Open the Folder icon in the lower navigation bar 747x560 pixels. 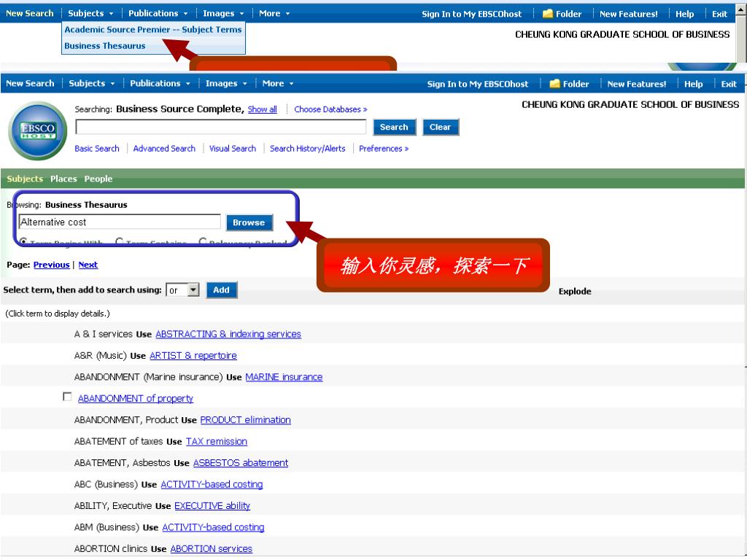point(554,84)
